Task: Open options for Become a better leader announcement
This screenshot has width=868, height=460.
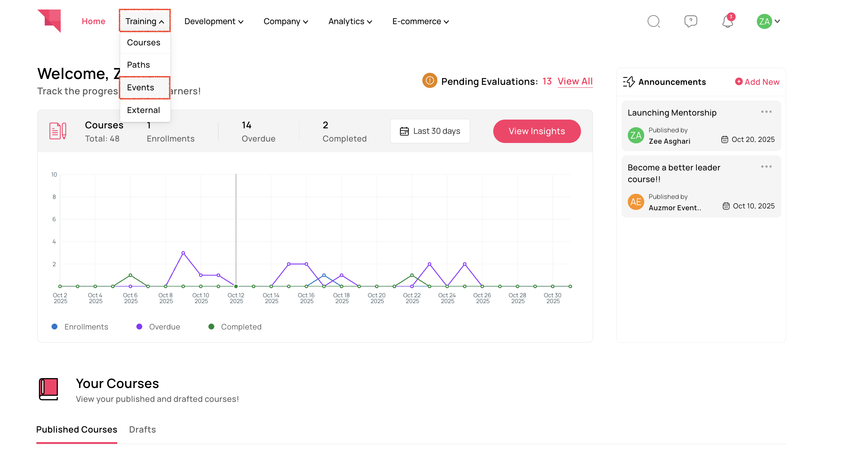Action: [766, 167]
